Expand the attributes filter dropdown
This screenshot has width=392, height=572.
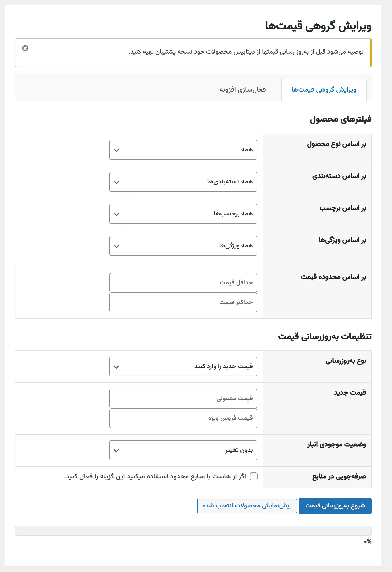[x=183, y=246]
